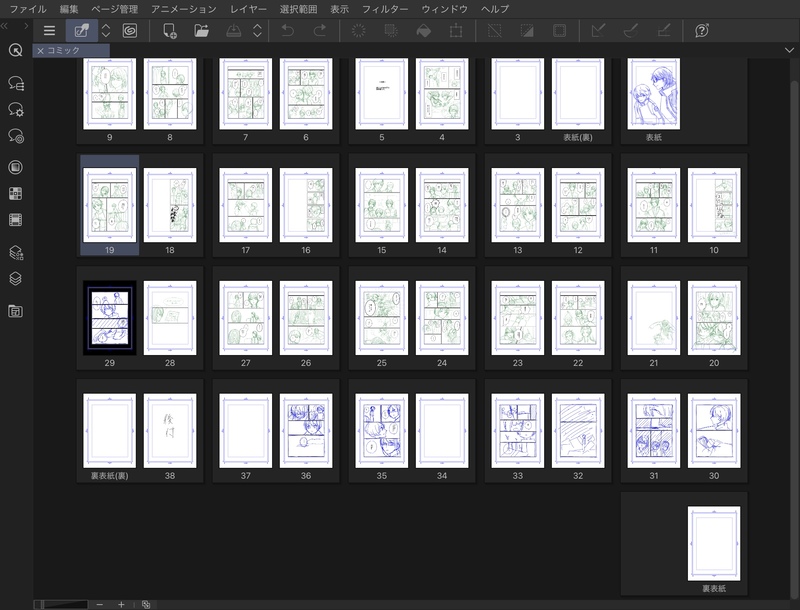800x610 pixels.
Task: Save the document with the Save icon
Action: (234, 31)
